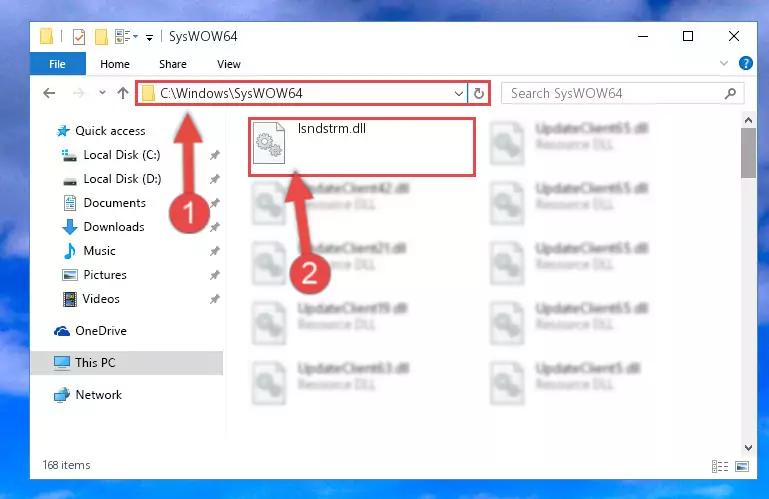Select Network in the navigation pane
The image size is (769, 499).
click(98, 395)
